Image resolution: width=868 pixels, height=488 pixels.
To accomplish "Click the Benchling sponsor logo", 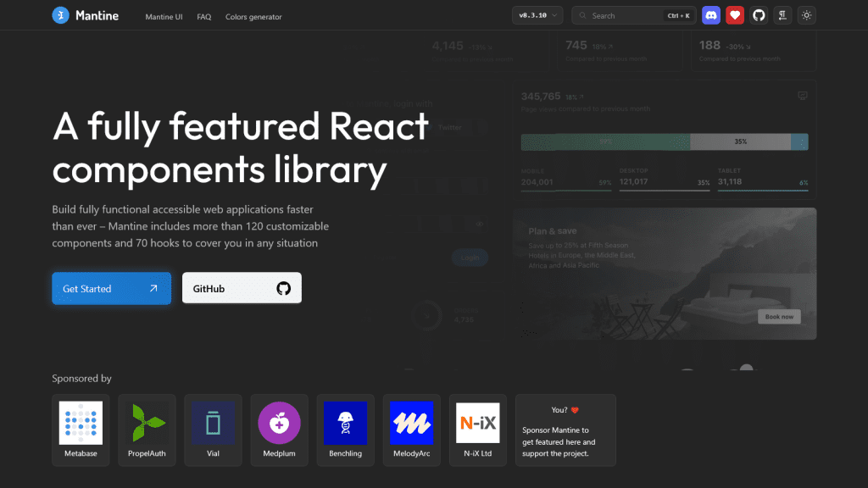I will (345, 424).
